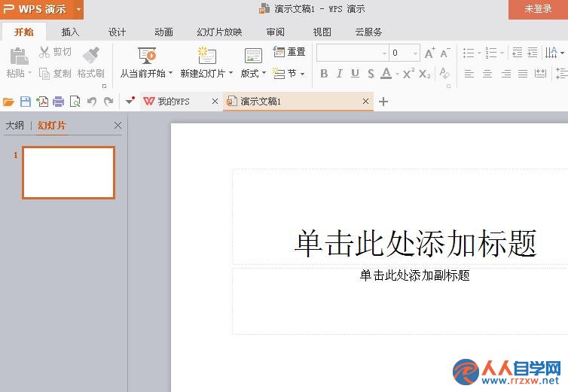Add new document tab with plus
568x392 pixels.
[x=383, y=102]
